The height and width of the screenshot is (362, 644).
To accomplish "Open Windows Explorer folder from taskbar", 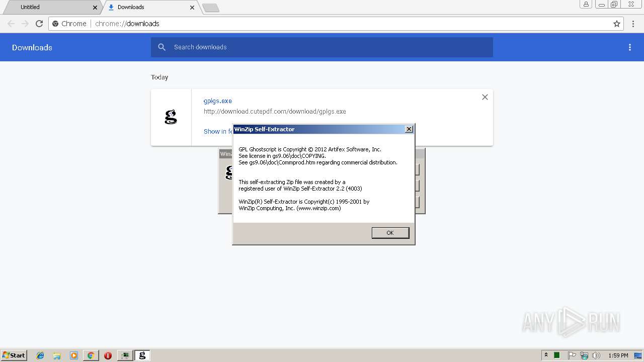I will (57, 355).
